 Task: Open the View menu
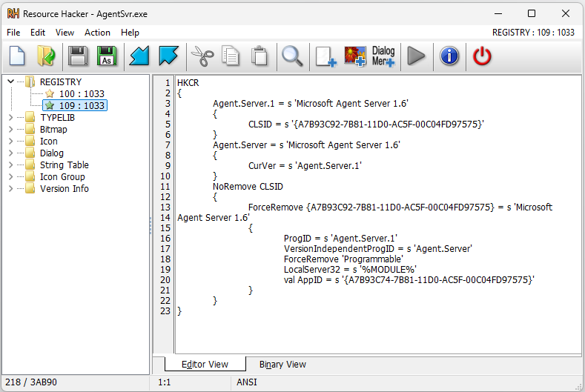[x=65, y=33]
